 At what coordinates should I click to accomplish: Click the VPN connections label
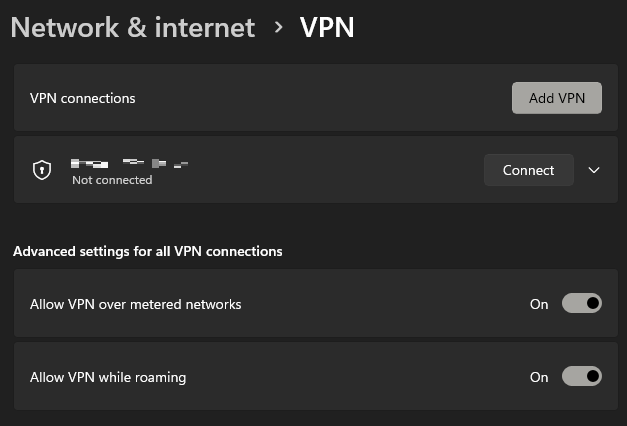coord(83,98)
